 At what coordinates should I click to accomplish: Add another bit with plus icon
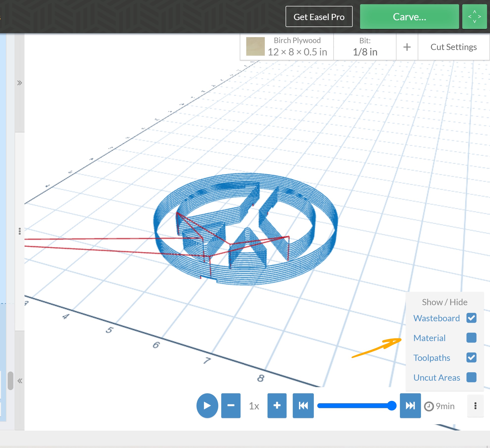coord(407,47)
